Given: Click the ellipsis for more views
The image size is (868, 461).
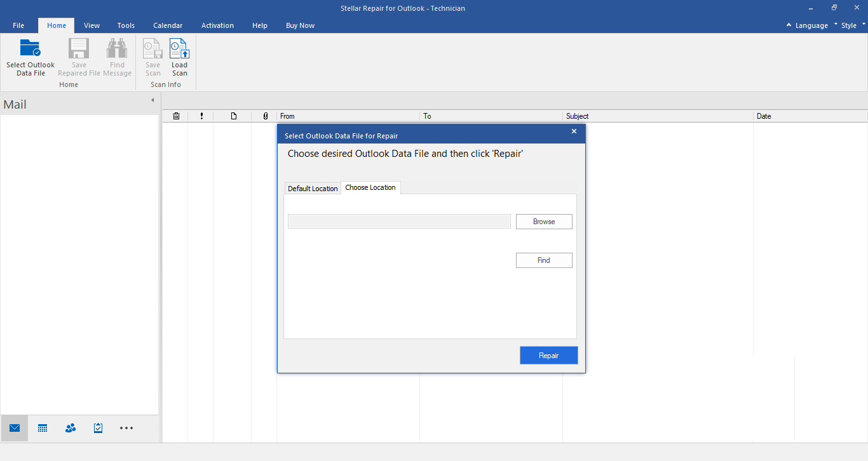Looking at the screenshot, I should 126,428.
